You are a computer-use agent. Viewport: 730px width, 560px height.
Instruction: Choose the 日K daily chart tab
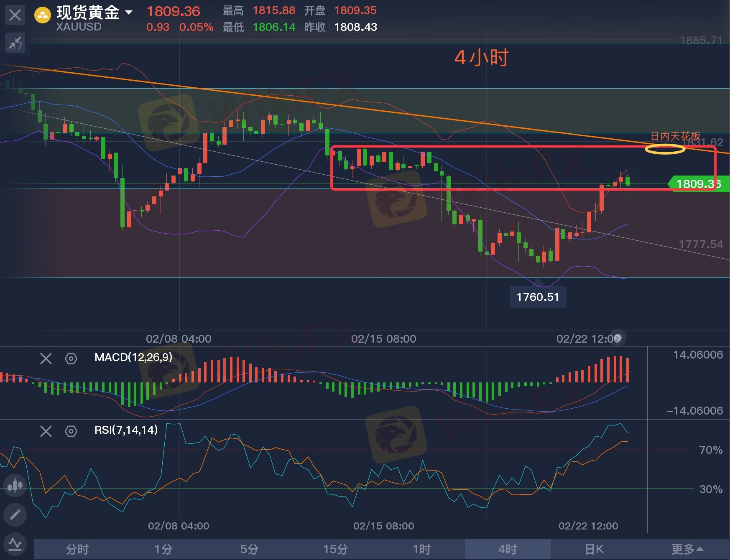point(594,549)
